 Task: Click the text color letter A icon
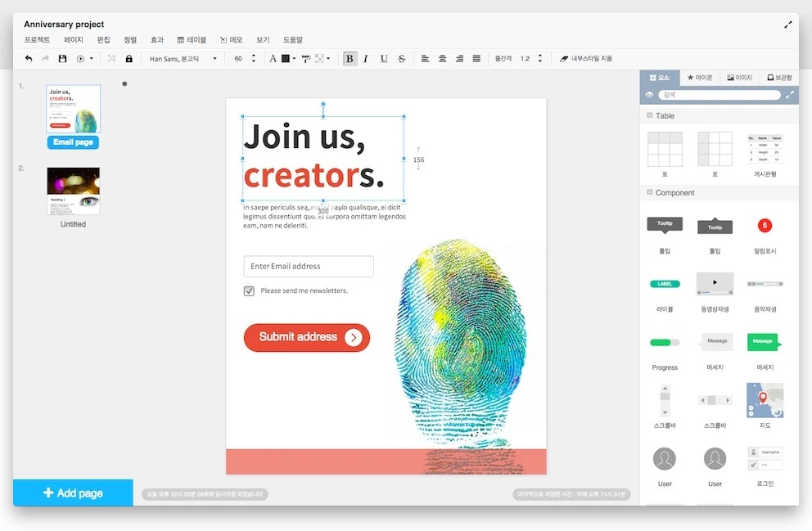(273, 58)
